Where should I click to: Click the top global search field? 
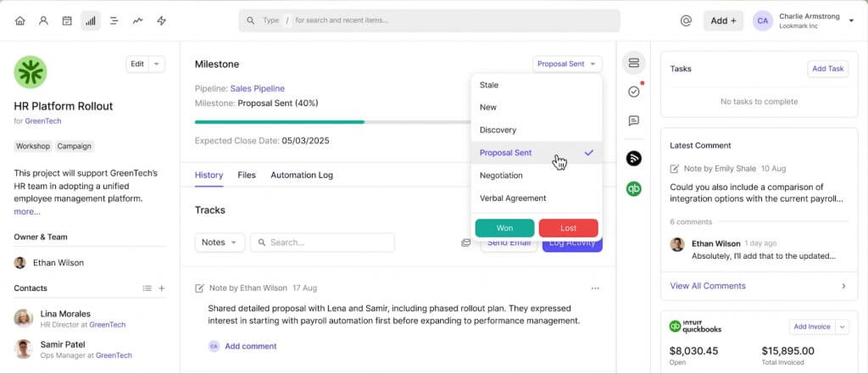pyautogui.click(x=429, y=20)
